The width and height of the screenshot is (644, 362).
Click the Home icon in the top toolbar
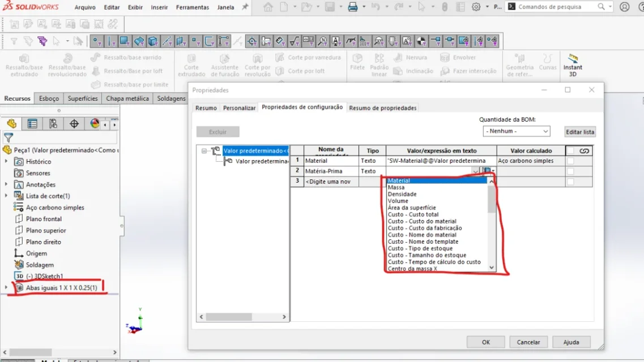(x=268, y=7)
